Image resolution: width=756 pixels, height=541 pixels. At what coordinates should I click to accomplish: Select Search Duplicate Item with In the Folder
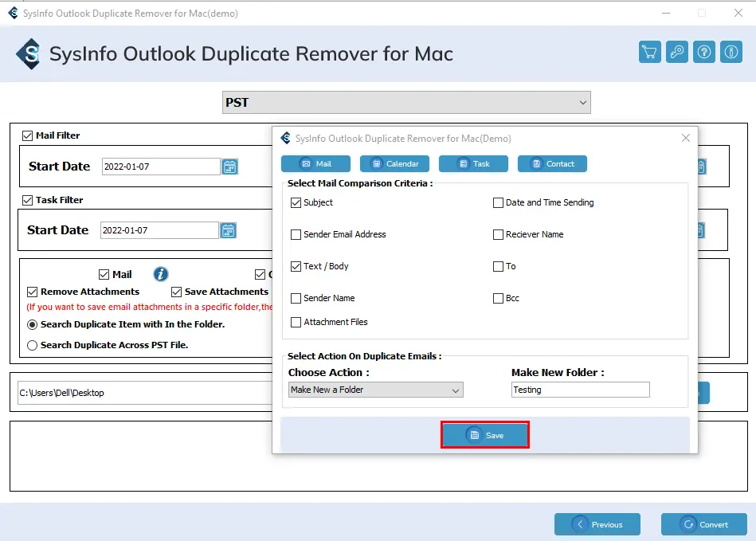[x=33, y=325]
